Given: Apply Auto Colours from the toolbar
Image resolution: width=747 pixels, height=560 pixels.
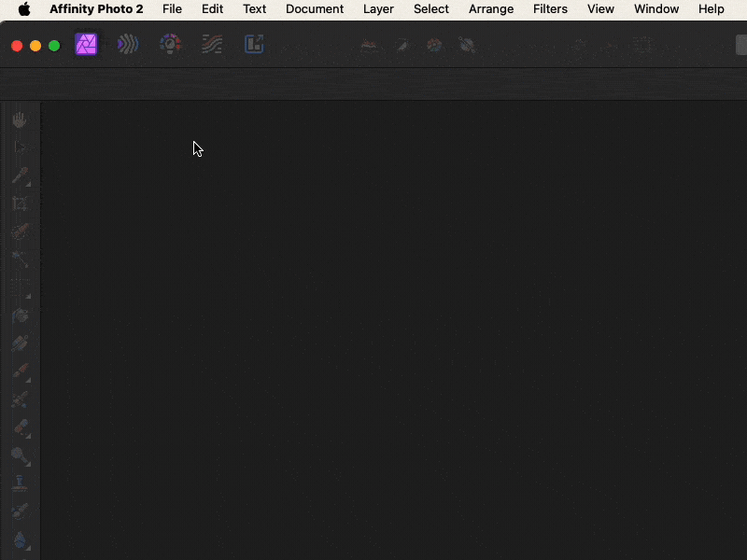Looking at the screenshot, I should pos(434,46).
